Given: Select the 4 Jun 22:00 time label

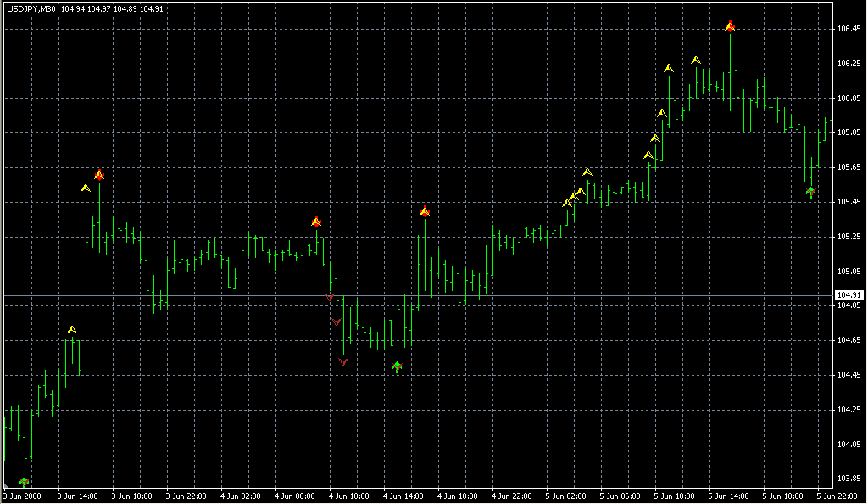Looking at the screenshot, I should pyautogui.click(x=511, y=496).
